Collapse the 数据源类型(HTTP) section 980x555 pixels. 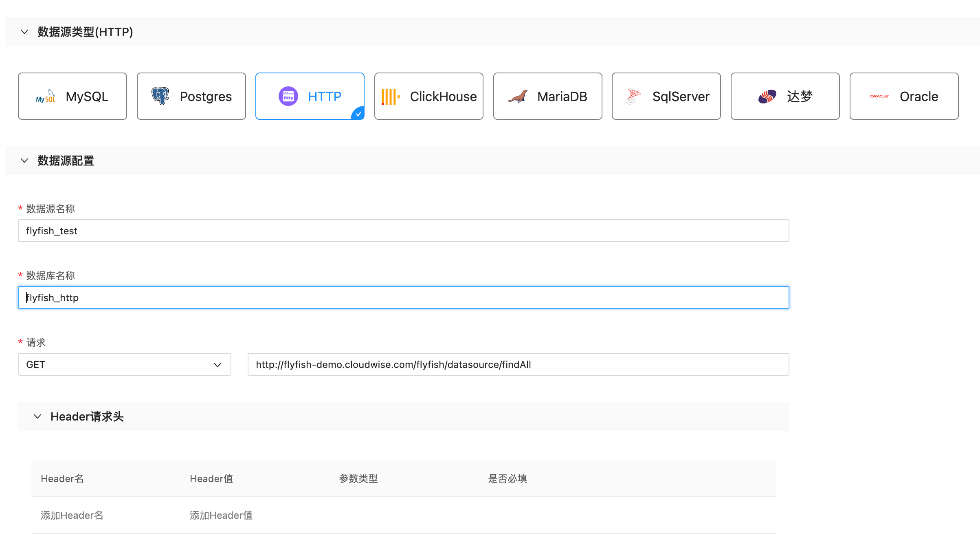[x=24, y=32]
